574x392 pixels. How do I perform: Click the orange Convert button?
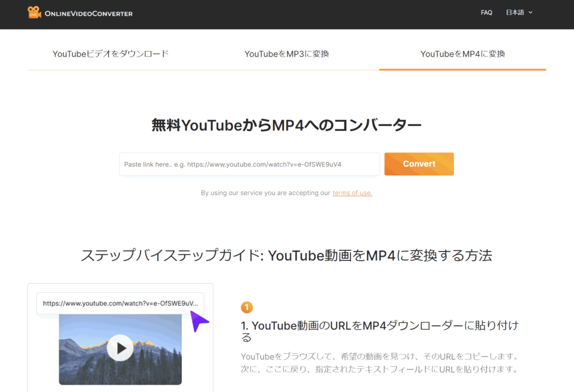click(x=419, y=164)
